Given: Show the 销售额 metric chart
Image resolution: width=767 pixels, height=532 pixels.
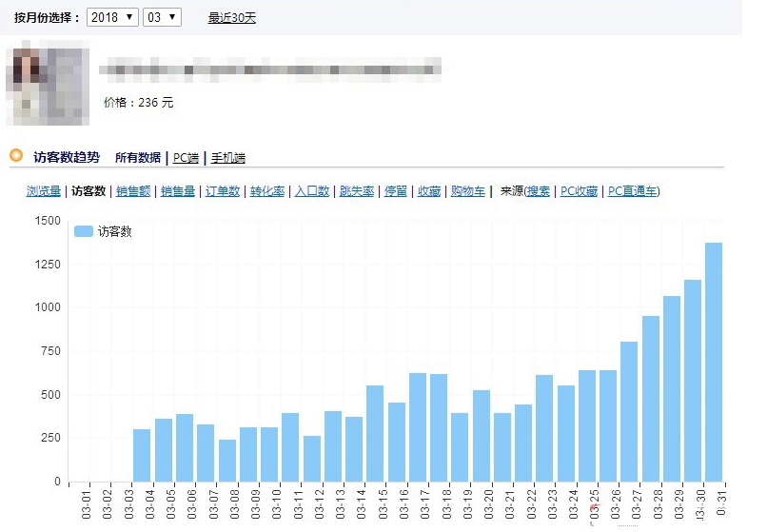Looking at the screenshot, I should 133,191.
